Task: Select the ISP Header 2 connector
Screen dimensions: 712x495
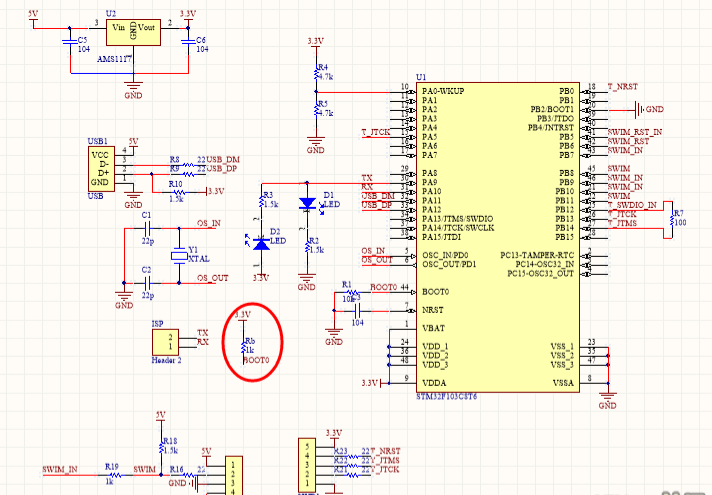Action: click(165, 342)
